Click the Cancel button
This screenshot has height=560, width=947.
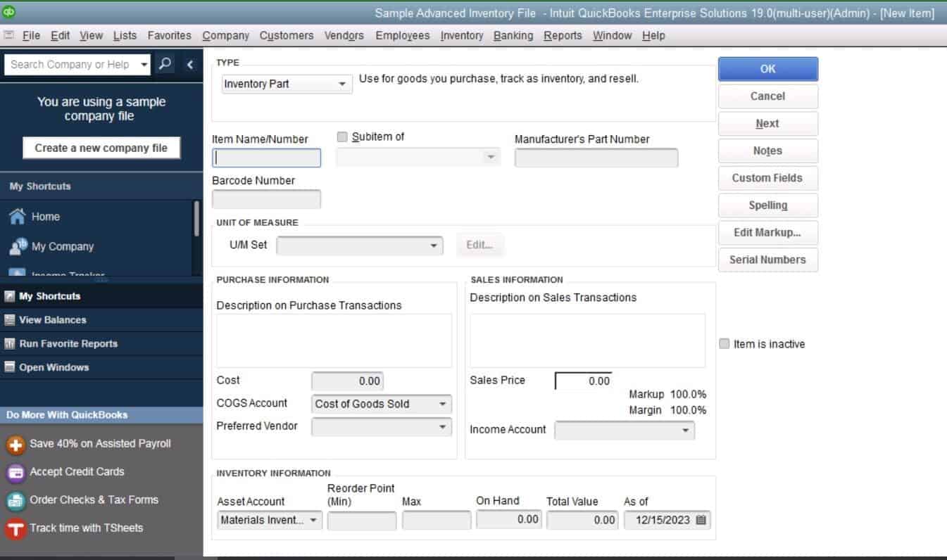768,96
